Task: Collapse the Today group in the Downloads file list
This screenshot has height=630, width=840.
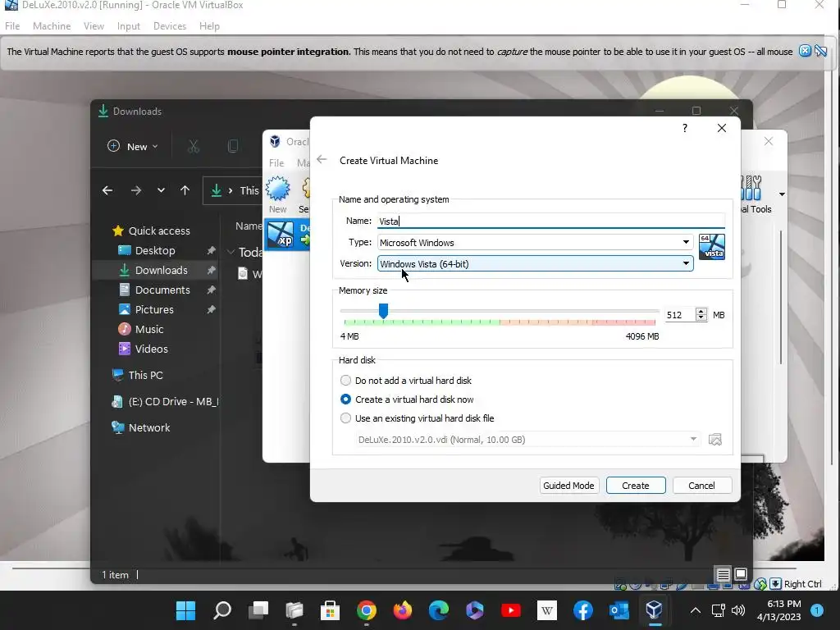Action: pos(231,252)
